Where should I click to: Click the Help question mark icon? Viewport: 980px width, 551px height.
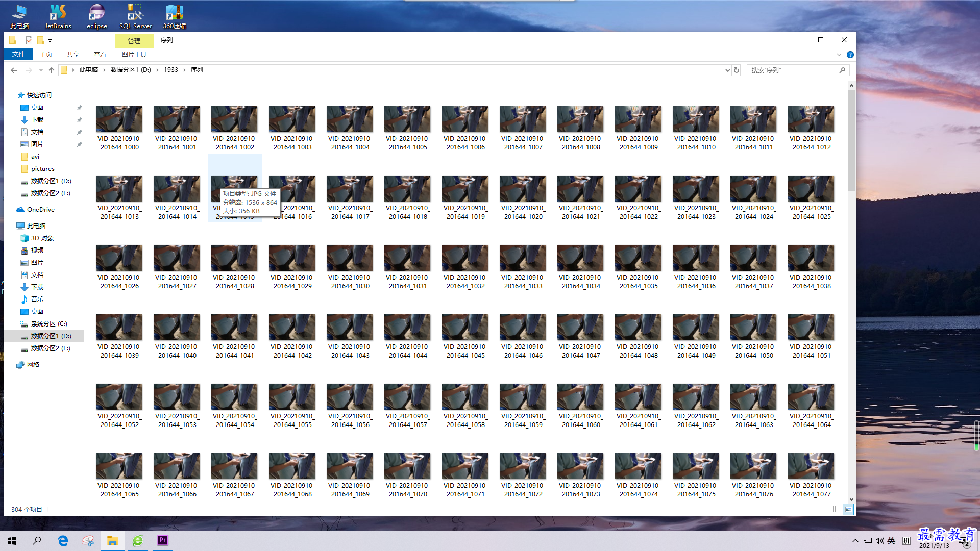[850, 55]
